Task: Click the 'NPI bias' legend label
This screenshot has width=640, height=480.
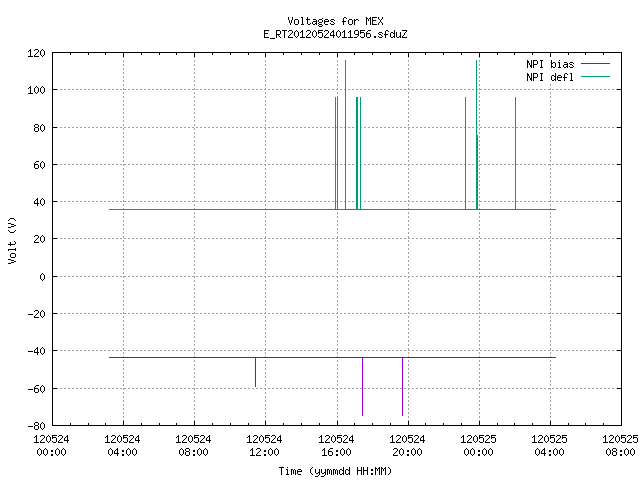Action: pyautogui.click(x=550, y=64)
